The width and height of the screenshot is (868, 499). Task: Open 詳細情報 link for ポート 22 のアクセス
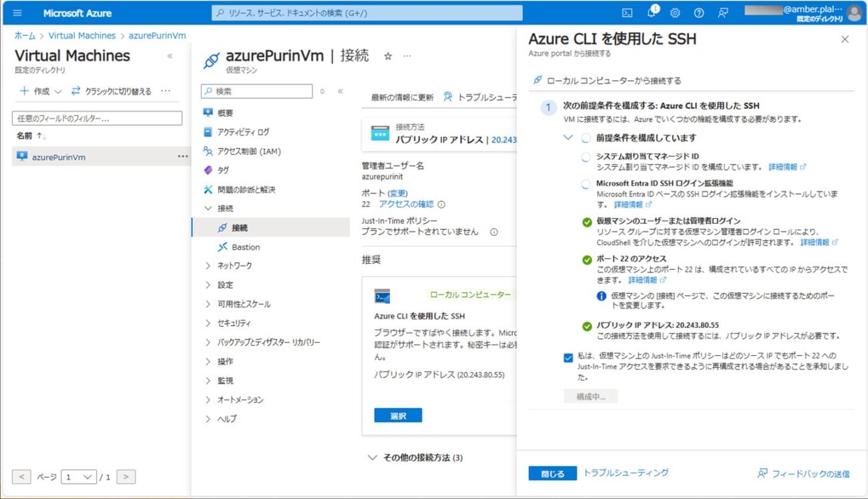[x=647, y=280]
